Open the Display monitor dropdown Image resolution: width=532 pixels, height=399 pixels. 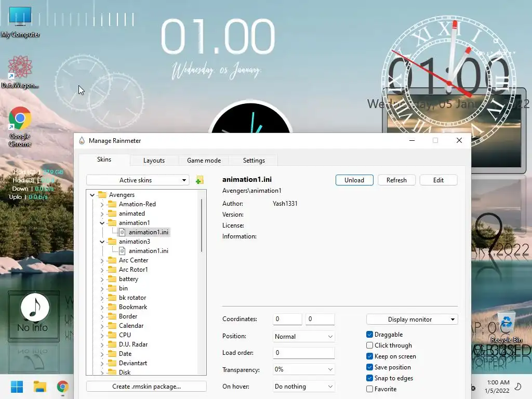tap(412, 320)
